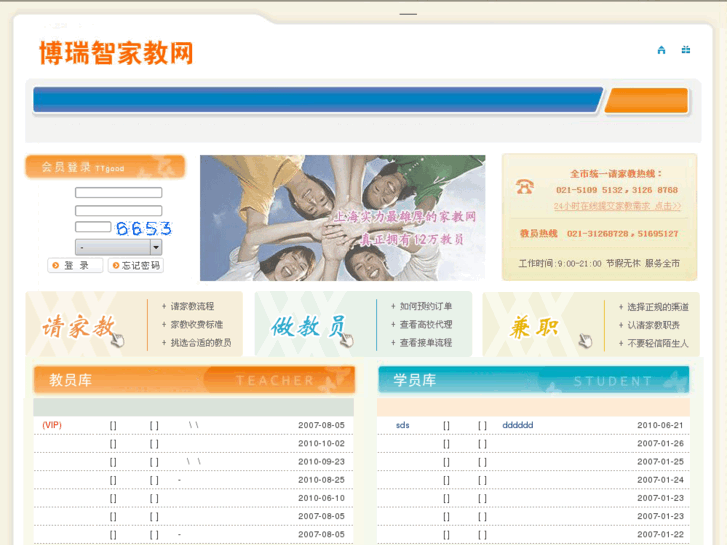
Task: Click the username input field
Action: (x=118, y=193)
